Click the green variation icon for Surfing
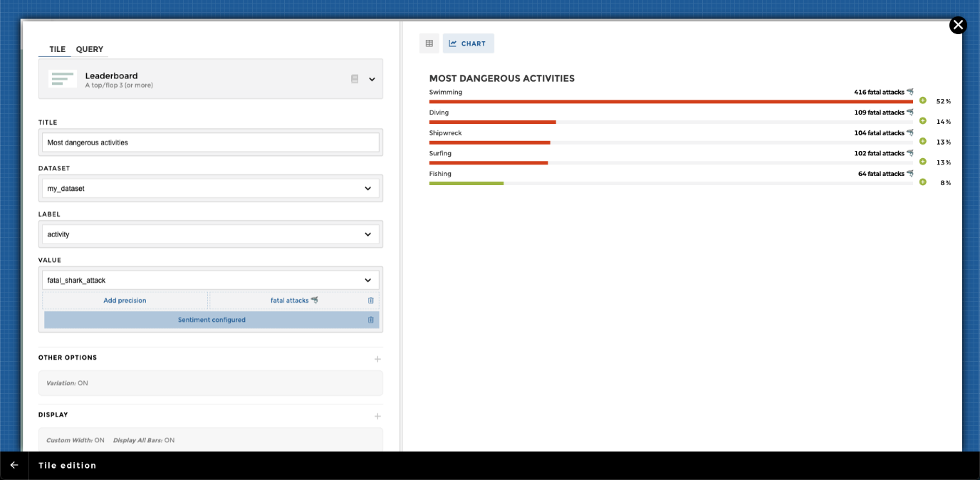Screen dimensions: 980x480 click(x=923, y=162)
